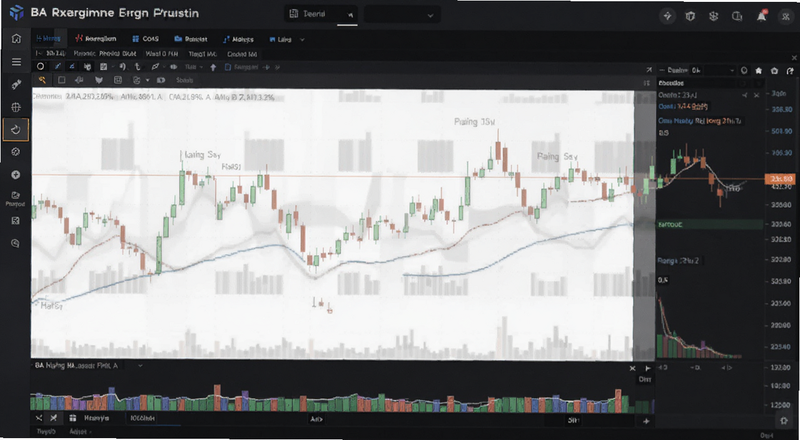Click the Ad> button in bottom bar

[317, 420]
